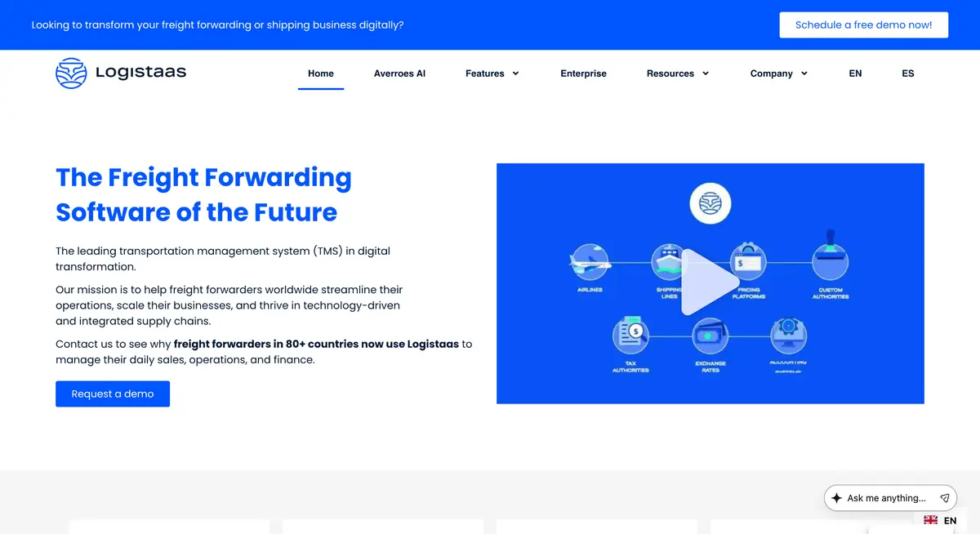Click the Logistaas emblem atop the video
Viewport: 980px width, 534px height.
tap(710, 203)
